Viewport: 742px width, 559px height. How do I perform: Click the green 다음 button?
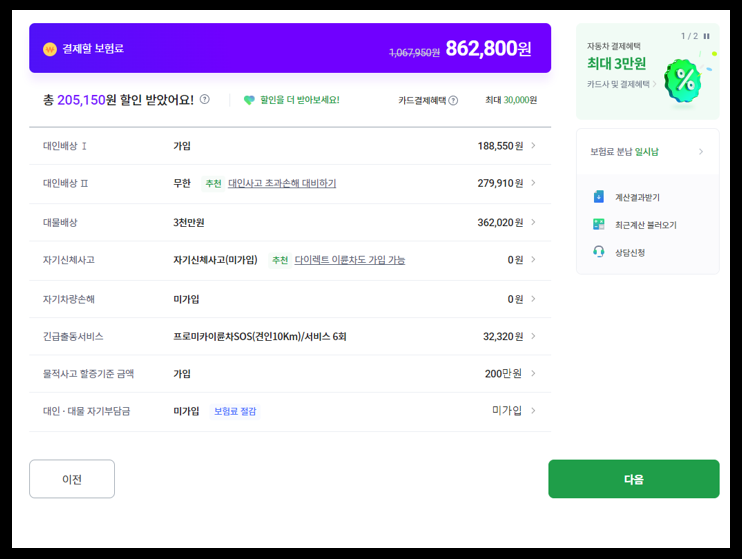pyautogui.click(x=634, y=479)
